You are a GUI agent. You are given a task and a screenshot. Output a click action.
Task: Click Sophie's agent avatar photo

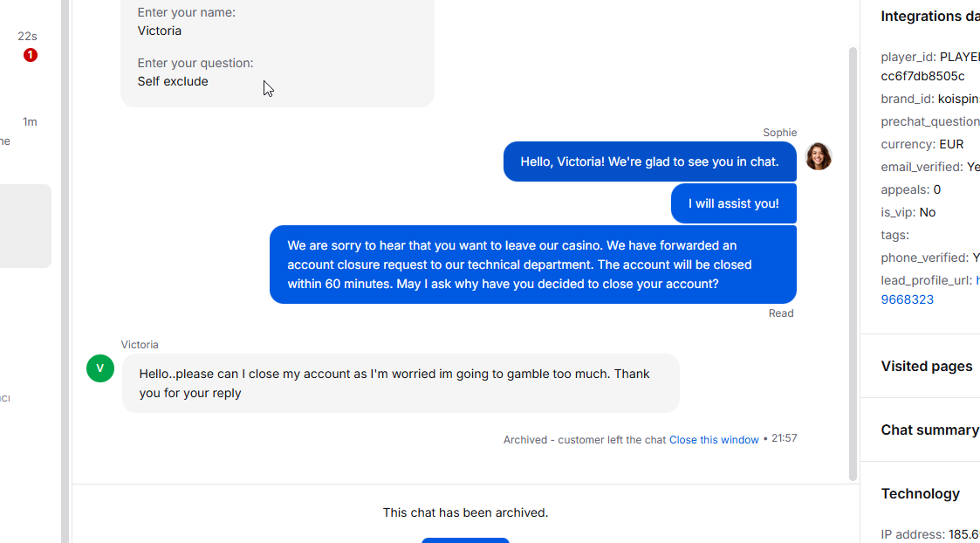(819, 156)
